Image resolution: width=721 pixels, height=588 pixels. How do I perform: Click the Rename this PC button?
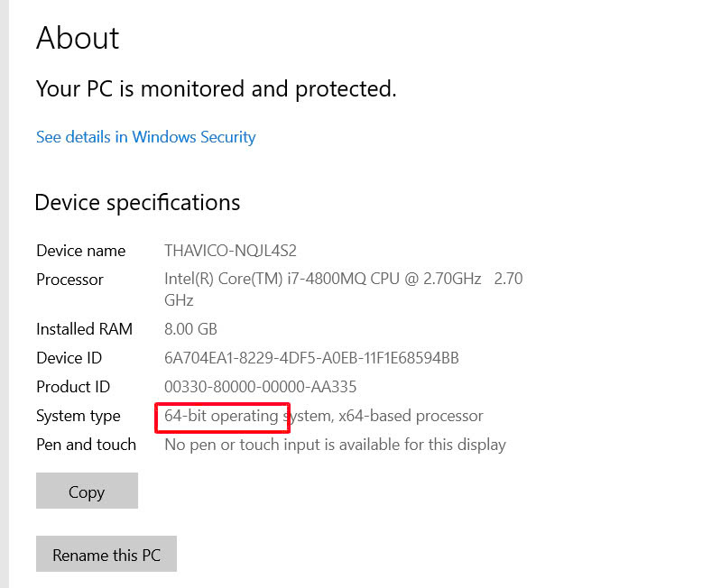tap(106, 554)
